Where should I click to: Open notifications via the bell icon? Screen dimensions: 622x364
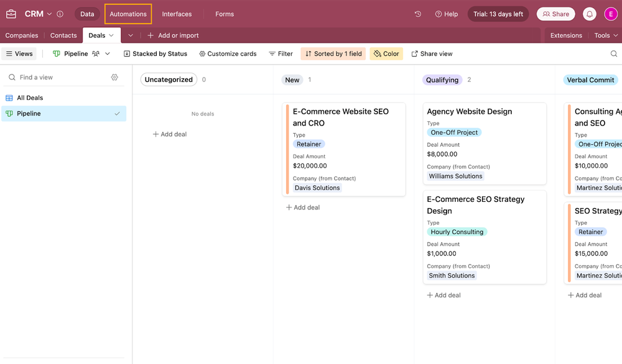(589, 13)
